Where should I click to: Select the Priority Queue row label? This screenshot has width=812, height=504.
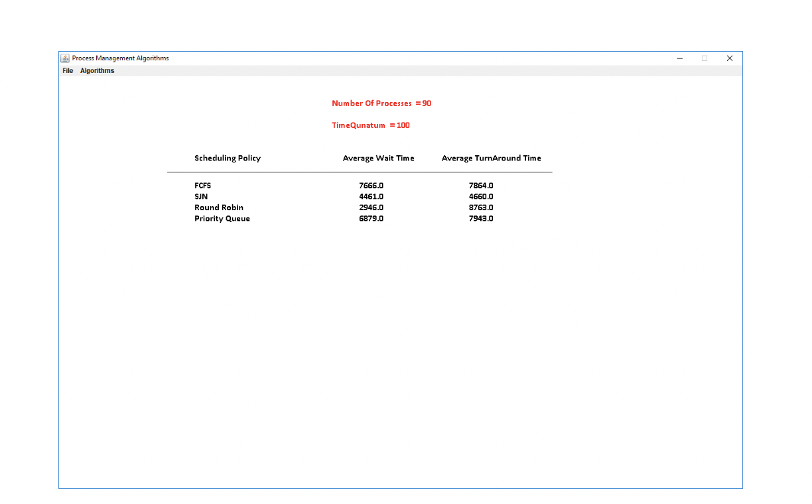click(222, 219)
